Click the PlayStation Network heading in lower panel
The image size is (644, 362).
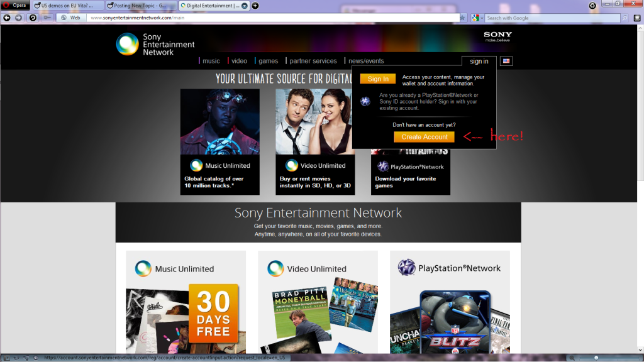pyautogui.click(x=459, y=268)
